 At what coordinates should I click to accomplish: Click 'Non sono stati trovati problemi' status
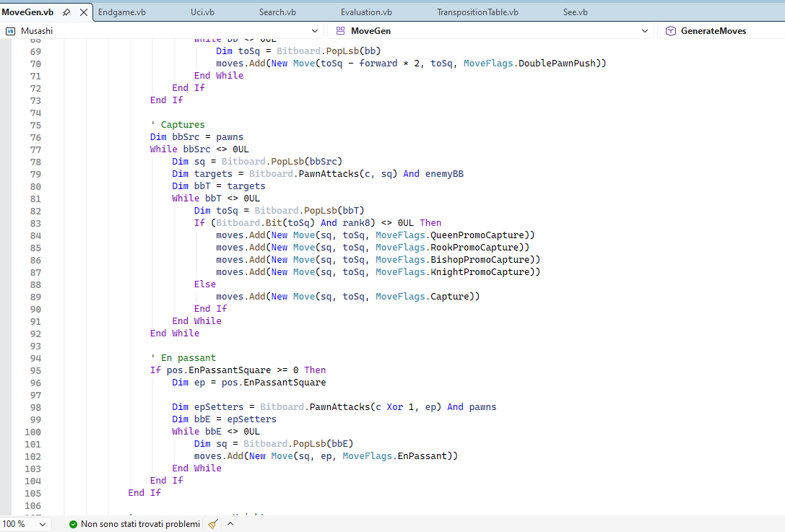140,524
